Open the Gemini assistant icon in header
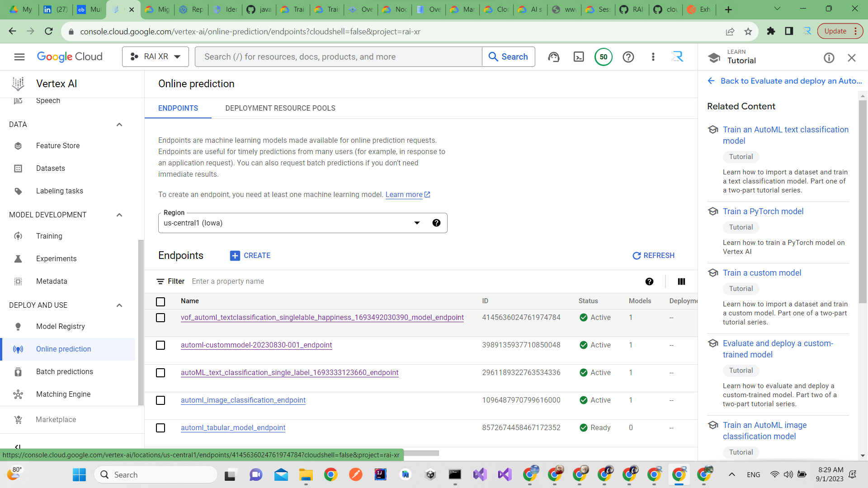Image resolution: width=868 pixels, height=488 pixels. [x=553, y=57]
